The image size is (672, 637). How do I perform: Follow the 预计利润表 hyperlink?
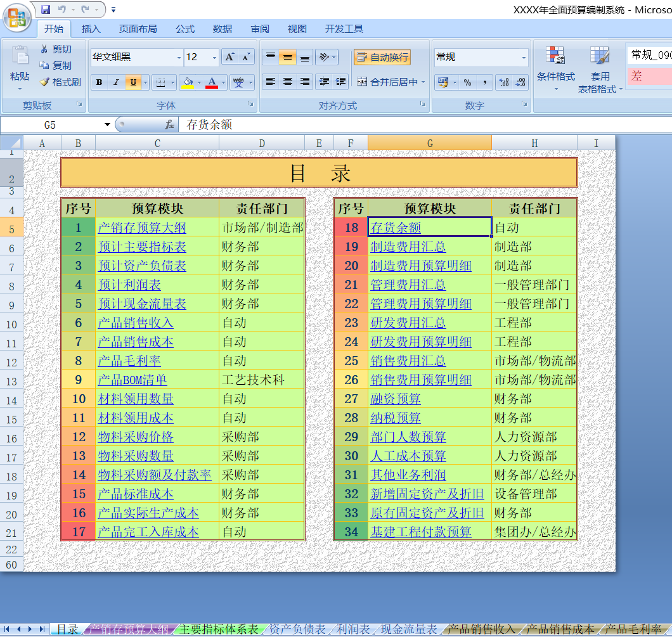pos(129,285)
